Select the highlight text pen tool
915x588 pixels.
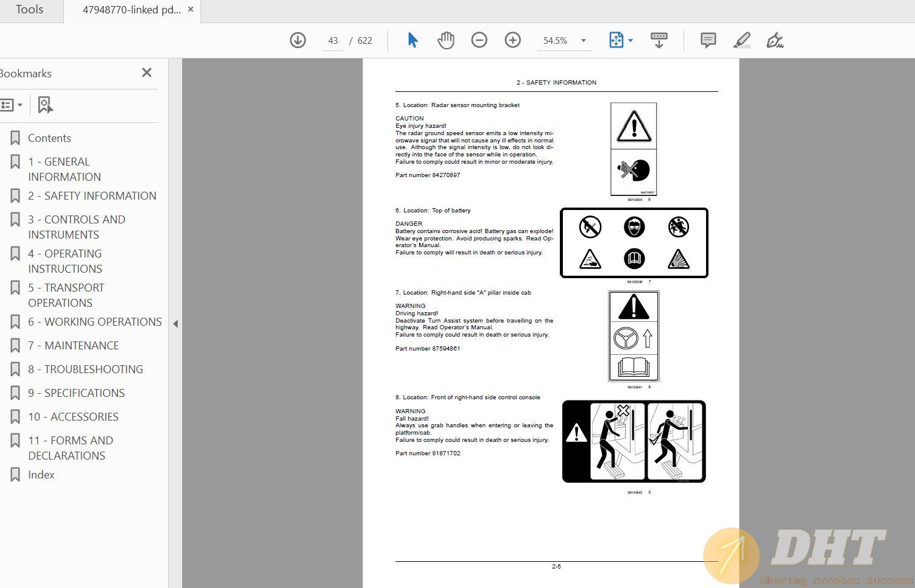741,40
